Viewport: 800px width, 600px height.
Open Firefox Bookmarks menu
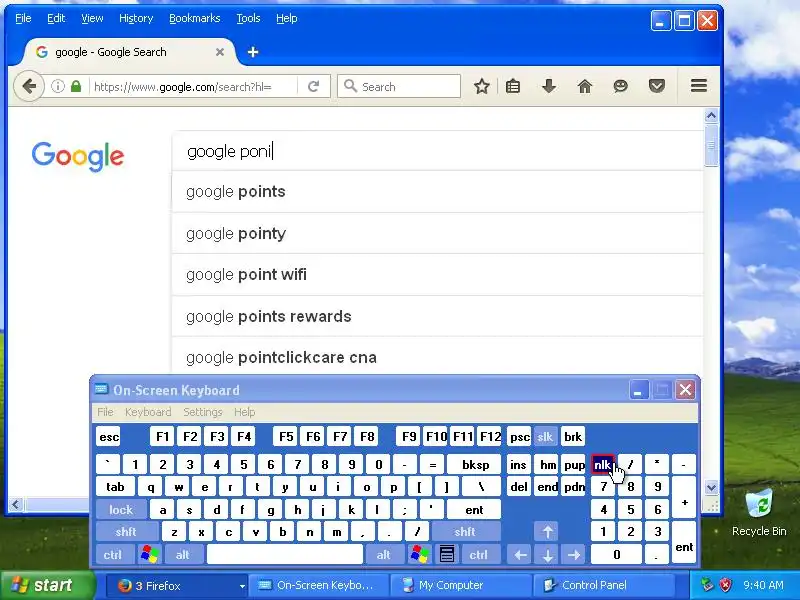(195, 18)
